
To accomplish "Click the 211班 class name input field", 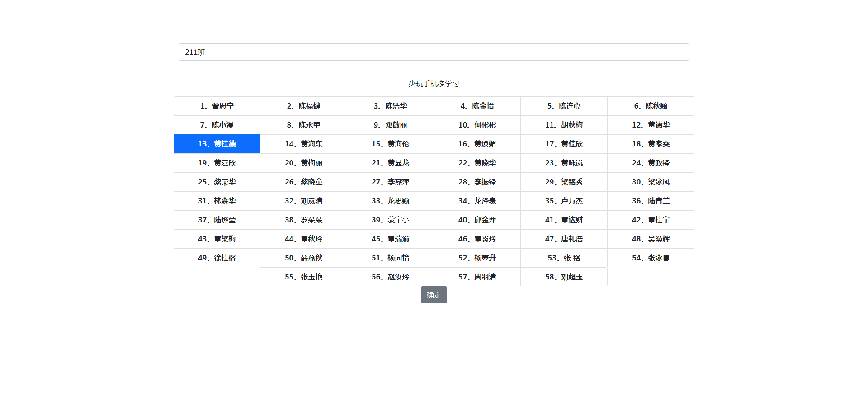I will point(434,52).
